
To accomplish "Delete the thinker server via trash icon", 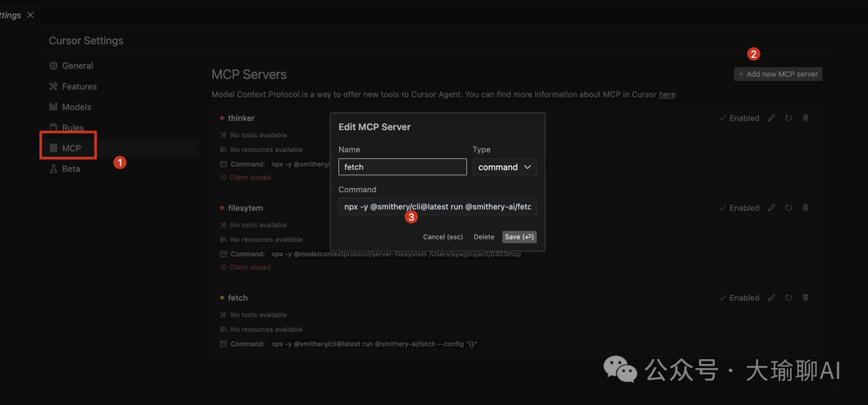I will 806,118.
